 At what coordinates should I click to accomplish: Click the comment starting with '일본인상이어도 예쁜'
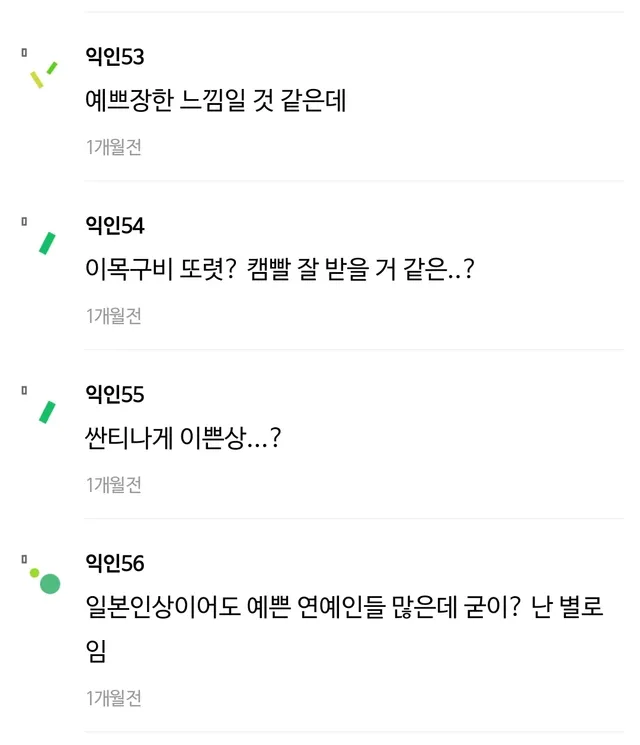pyautogui.click(x=345, y=608)
